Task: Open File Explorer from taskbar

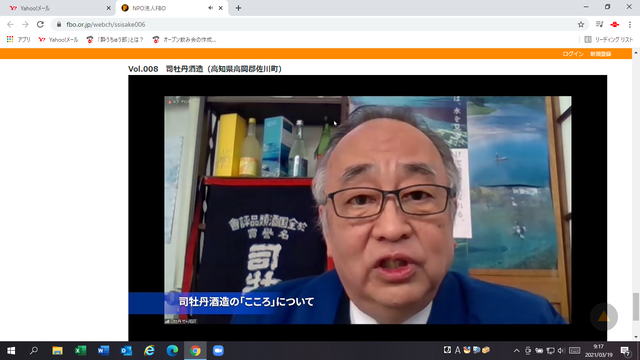Action: click(57, 351)
